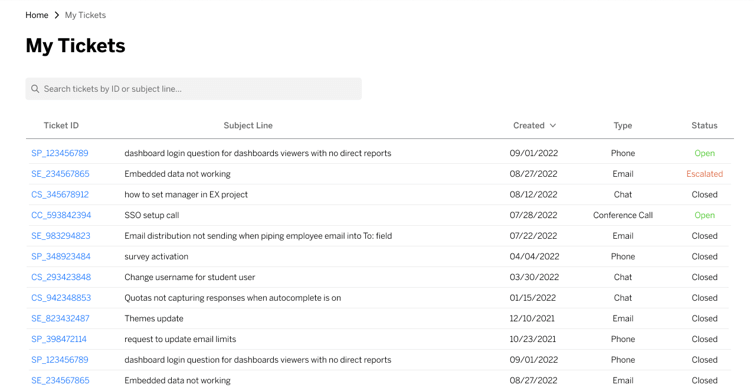Select My Tickets breadcrumb item

(85, 15)
